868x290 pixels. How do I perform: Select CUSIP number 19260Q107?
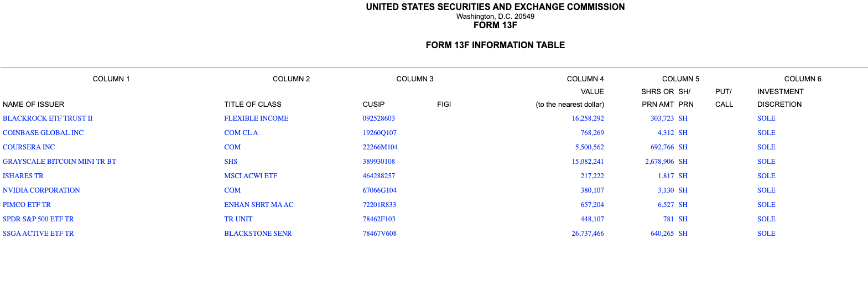pyautogui.click(x=380, y=133)
